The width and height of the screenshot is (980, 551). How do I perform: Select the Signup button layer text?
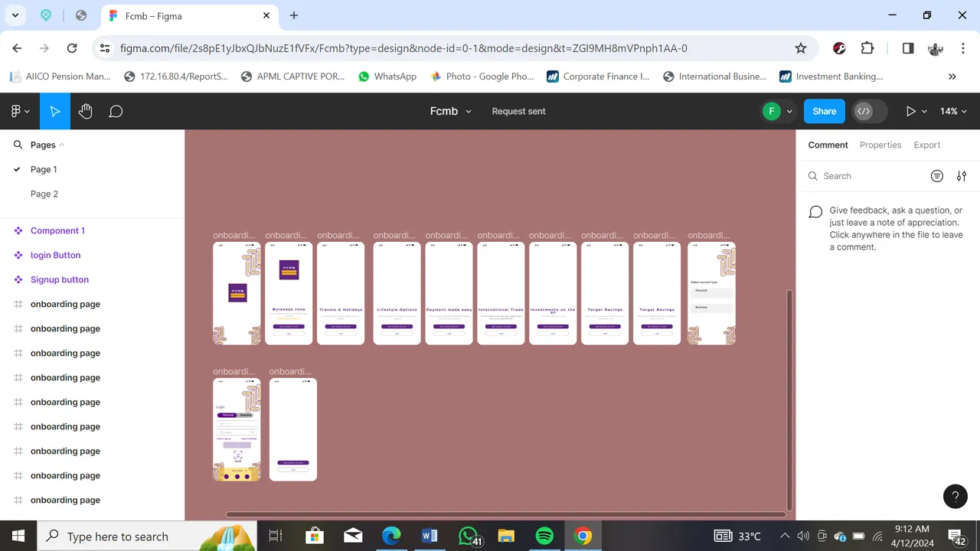pyautogui.click(x=60, y=279)
